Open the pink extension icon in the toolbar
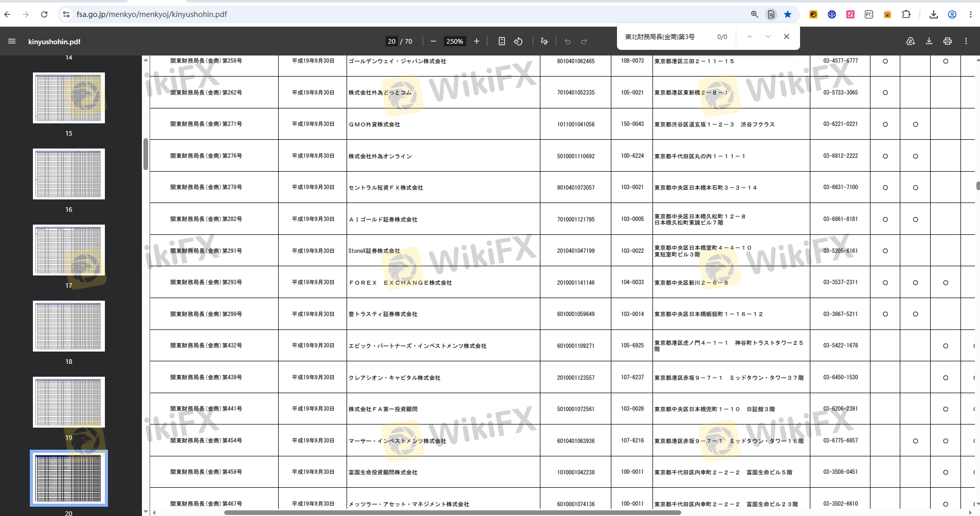 coord(850,14)
